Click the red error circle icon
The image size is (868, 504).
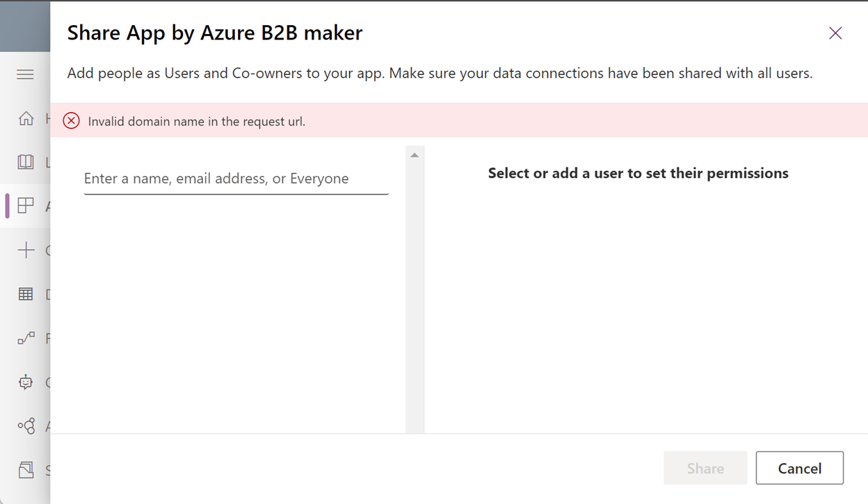(71, 120)
